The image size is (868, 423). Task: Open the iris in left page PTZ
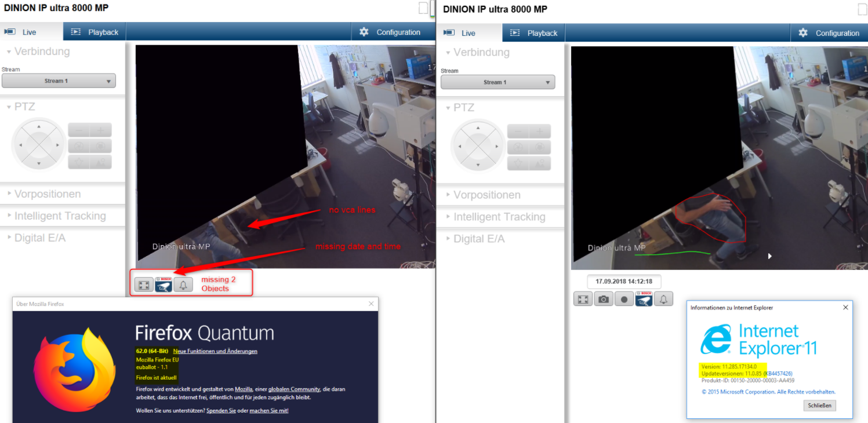coord(101,146)
